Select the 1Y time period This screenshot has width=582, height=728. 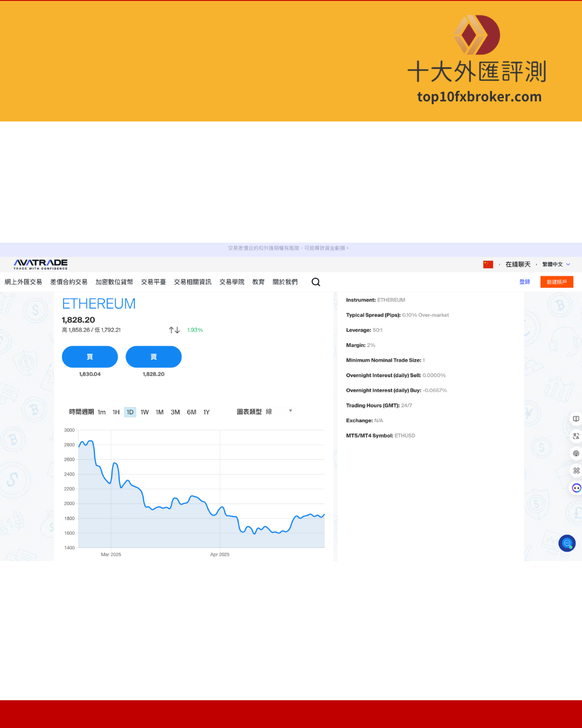click(206, 412)
